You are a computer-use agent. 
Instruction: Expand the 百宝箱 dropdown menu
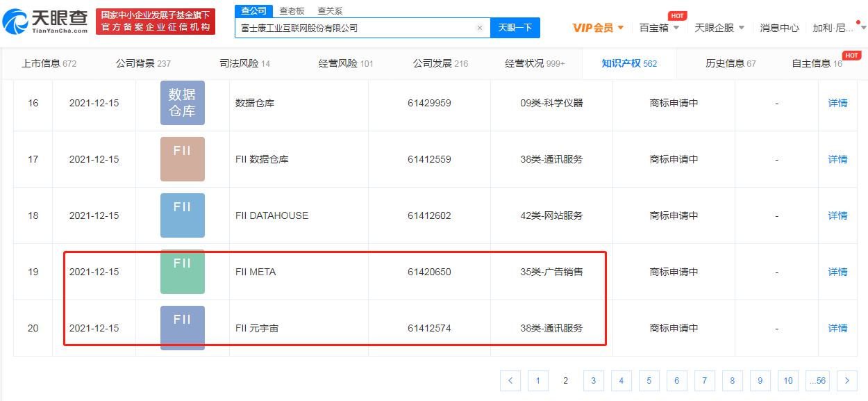660,28
